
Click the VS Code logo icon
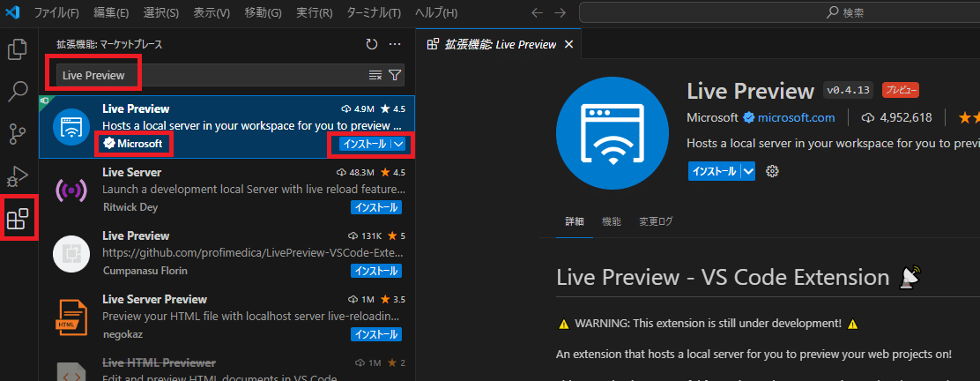pyautogui.click(x=13, y=11)
